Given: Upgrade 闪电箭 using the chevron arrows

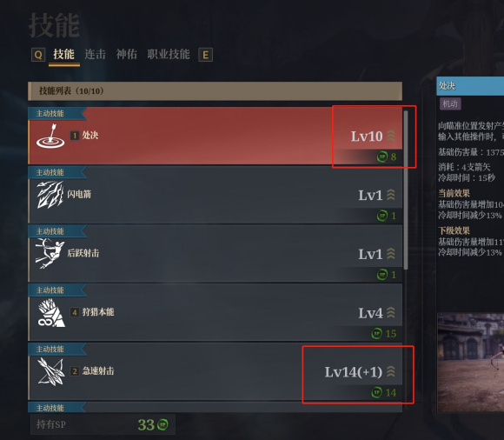Looking at the screenshot, I should click(x=391, y=195).
